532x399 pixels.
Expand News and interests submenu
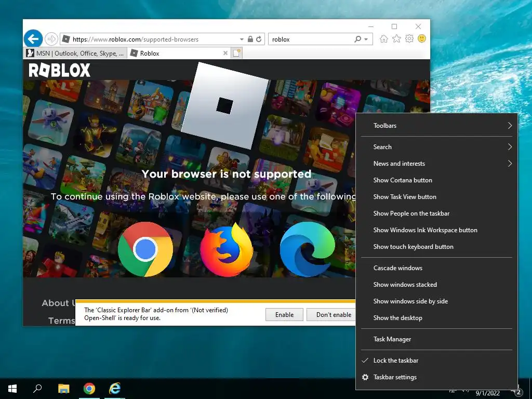point(436,164)
